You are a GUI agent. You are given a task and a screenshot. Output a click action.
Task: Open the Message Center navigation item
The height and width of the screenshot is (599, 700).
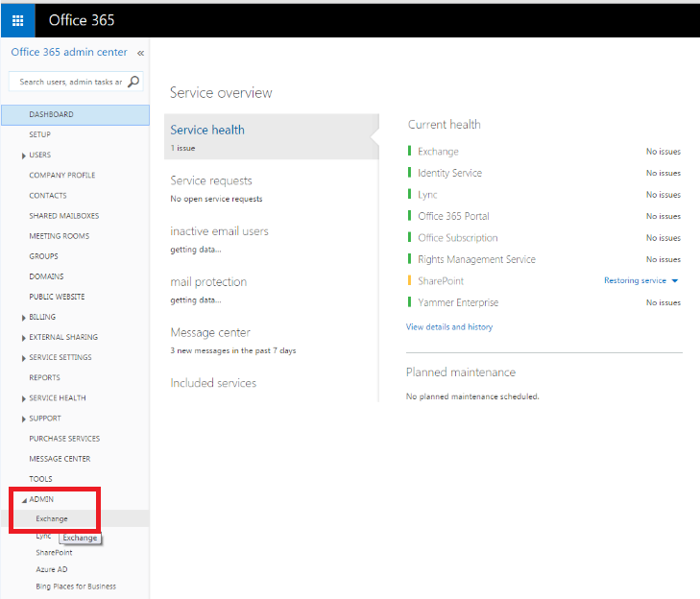[x=60, y=459]
